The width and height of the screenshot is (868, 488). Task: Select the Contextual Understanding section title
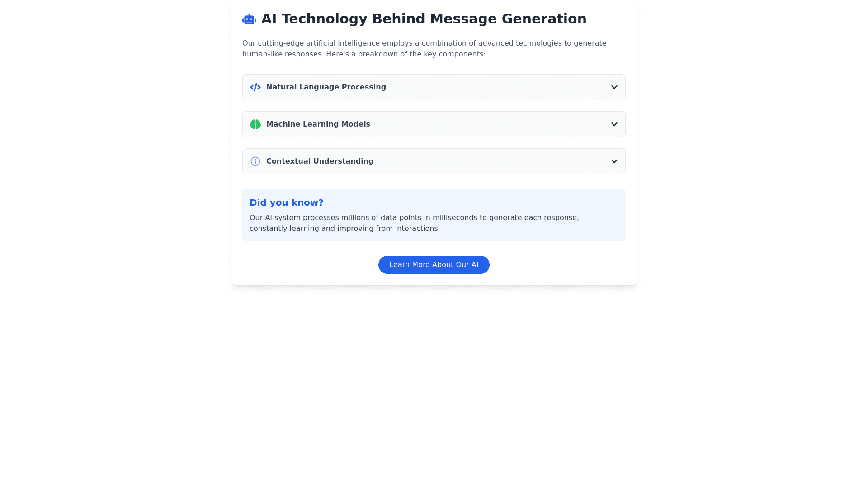pyautogui.click(x=320, y=161)
